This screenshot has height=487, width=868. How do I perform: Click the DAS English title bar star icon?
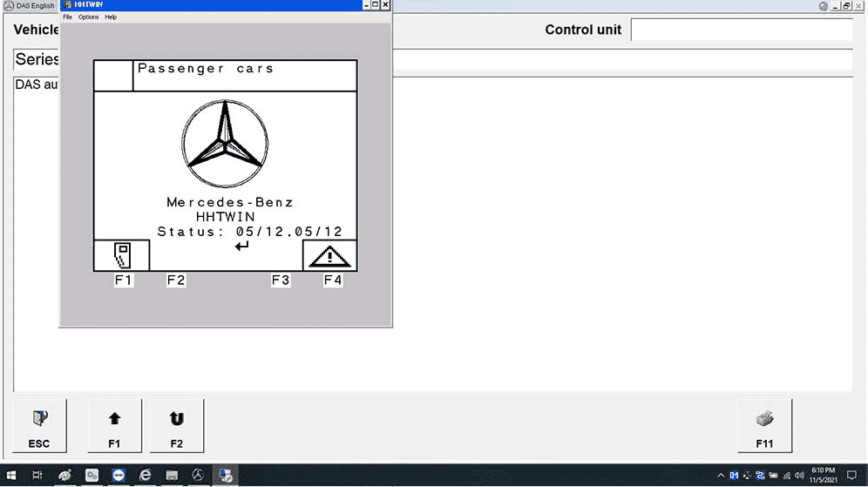coord(9,5)
